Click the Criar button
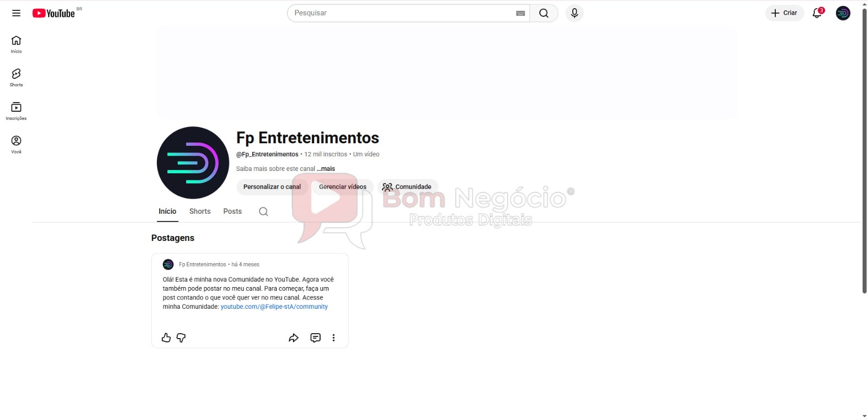The height and width of the screenshot is (420, 868). (x=784, y=13)
